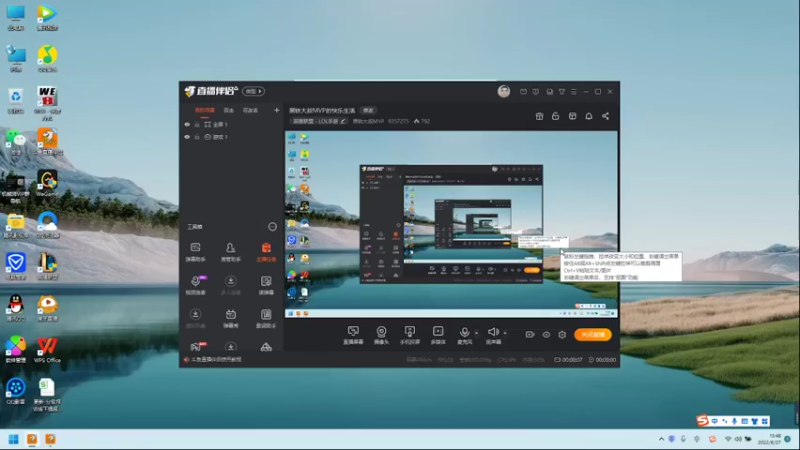Open notifications bell above preview
The height and width of the screenshot is (450, 800).
[589, 116]
